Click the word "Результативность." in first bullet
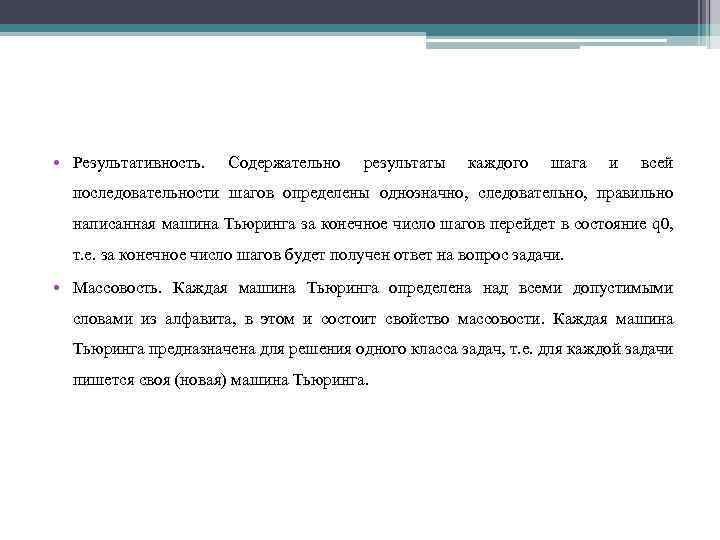The height and width of the screenshot is (540, 720). tap(138, 164)
